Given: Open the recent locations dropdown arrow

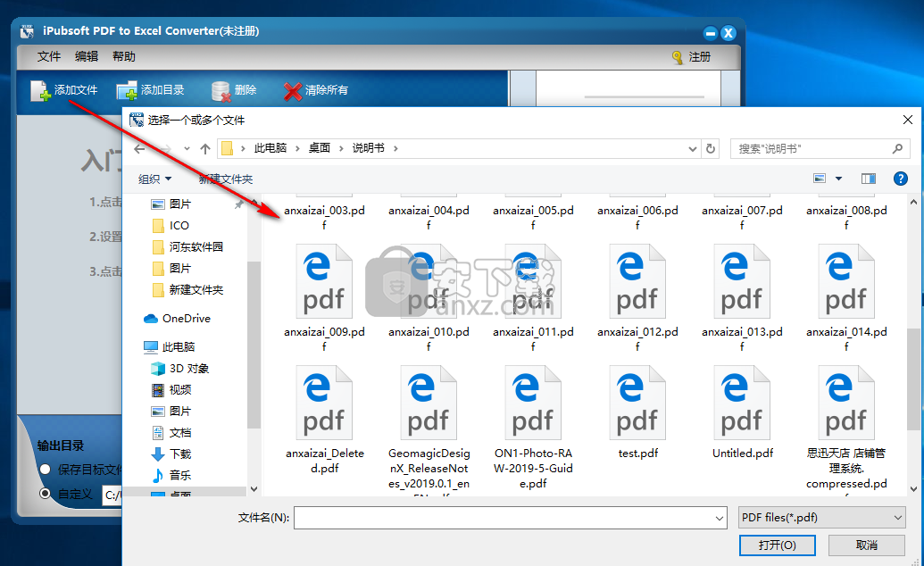Looking at the screenshot, I should click(x=187, y=148).
